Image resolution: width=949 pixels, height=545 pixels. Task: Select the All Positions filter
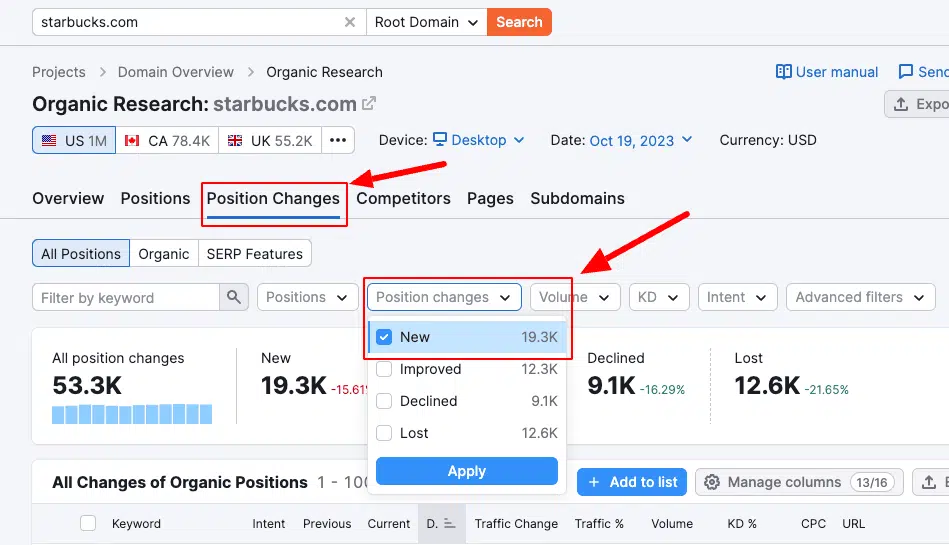80,254
